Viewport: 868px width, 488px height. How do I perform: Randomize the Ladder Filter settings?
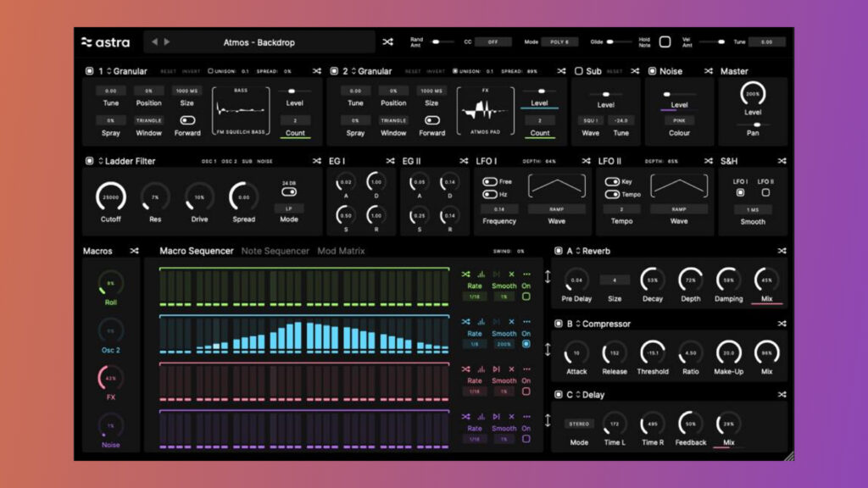tap(316, 161)
